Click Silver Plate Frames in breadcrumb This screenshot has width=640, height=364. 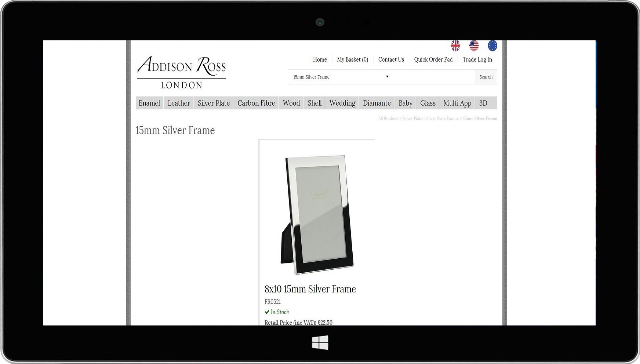coord(443,119)
